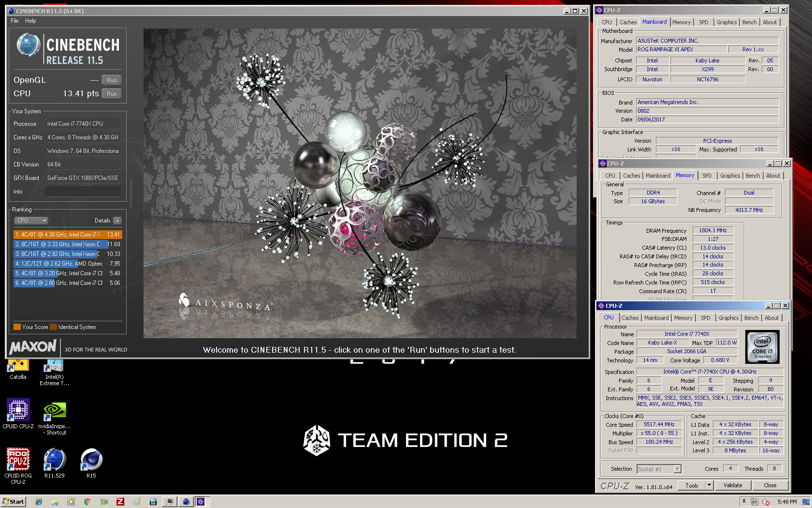Run the CPU benchmark
This screenshot has height=508, width=812.
pos(112,94)
